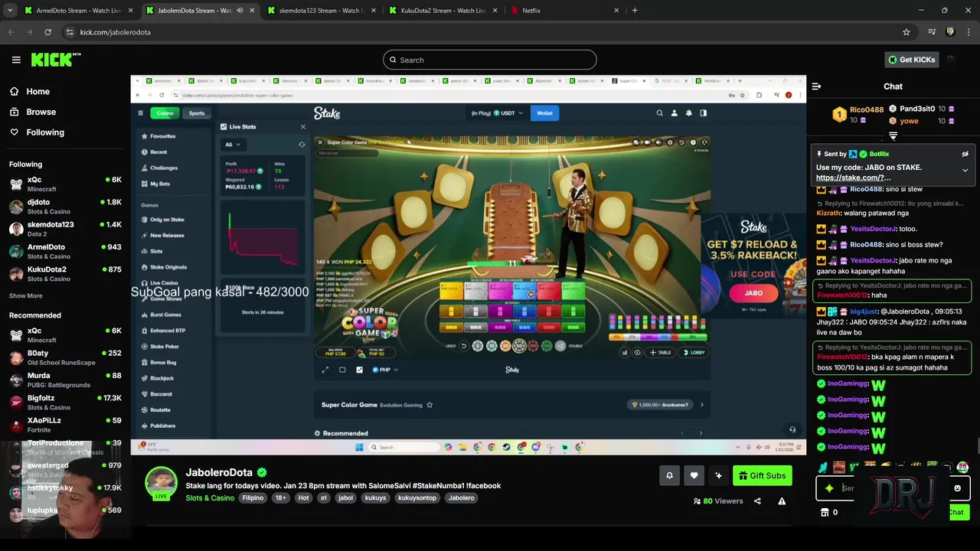Open the emoji picker in chat
This screenshot has width=980, height=551.
957,488
